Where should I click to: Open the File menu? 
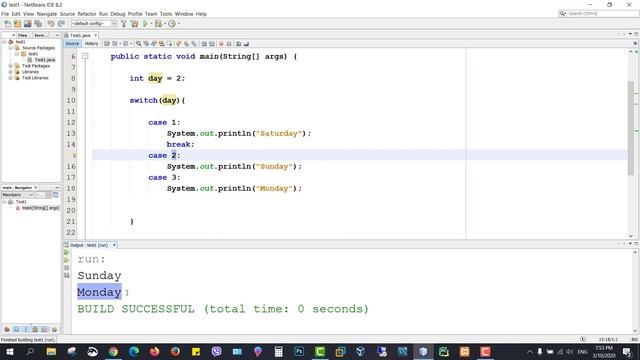pyautogui.click(x=5, y=14)
